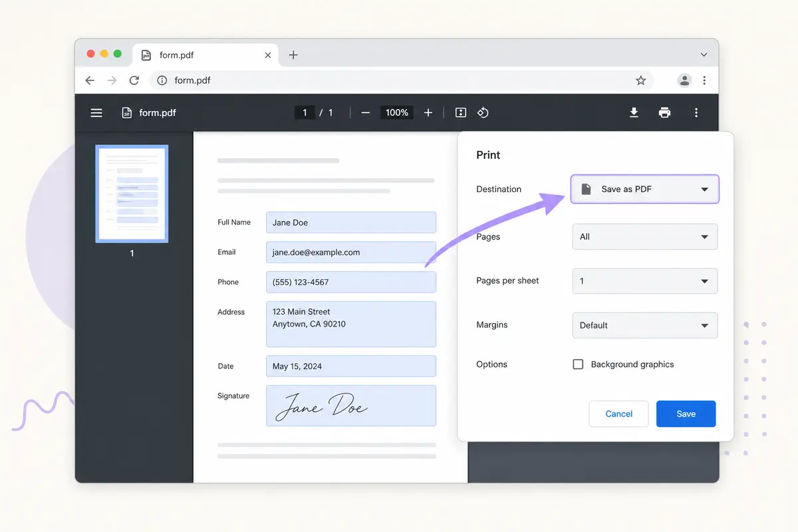The height and width of the screenshot is (532, 798).
Task: Open a new tab with plus icon
Action: (x=293, y=55)
